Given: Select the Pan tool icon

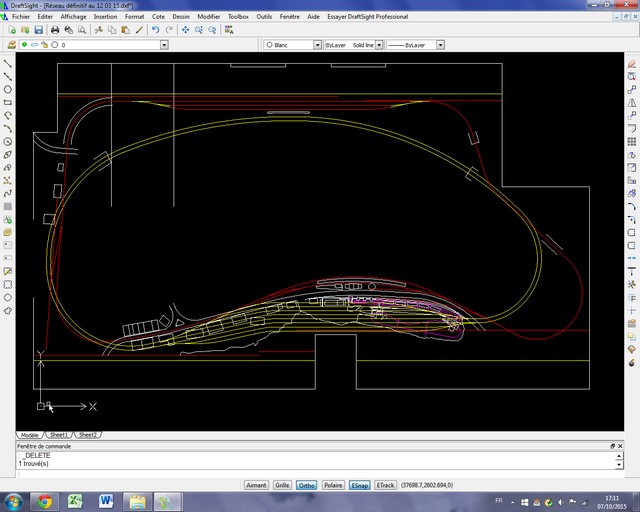Looking at the screenshot, I should click(185, 30).
